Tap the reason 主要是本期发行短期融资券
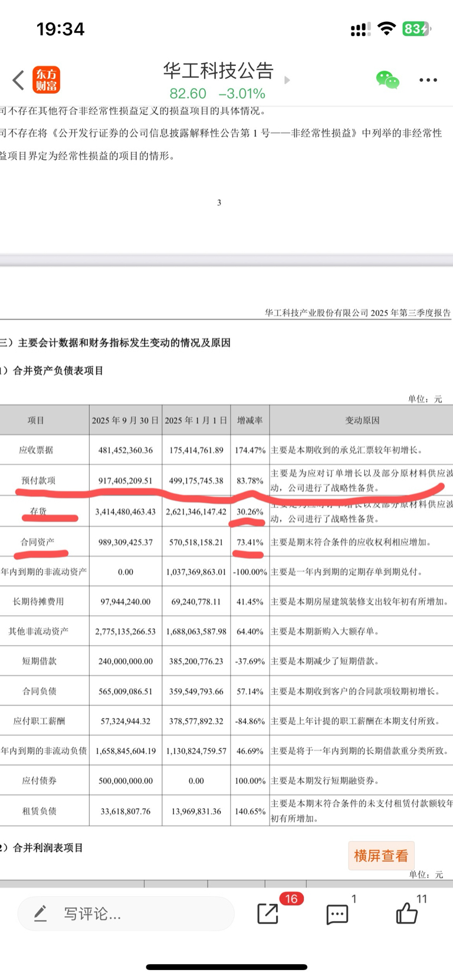This screenshot has height=980, width=453. (x=325, y=781)
